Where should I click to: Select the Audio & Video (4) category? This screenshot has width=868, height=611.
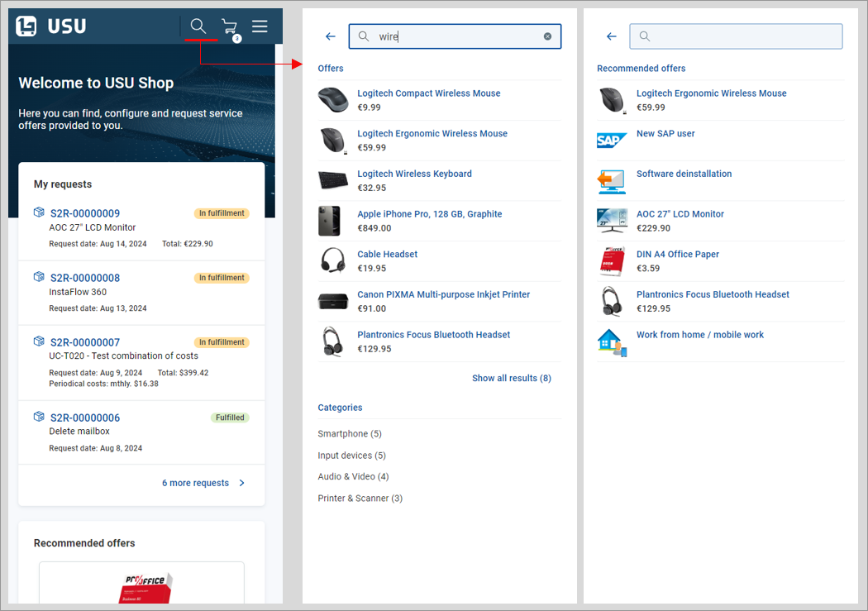pos(353,477)
